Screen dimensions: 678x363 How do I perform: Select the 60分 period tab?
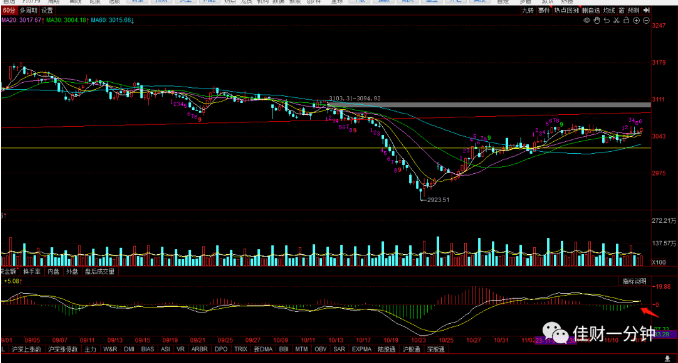pyautogui.click(x=10, y=10)
